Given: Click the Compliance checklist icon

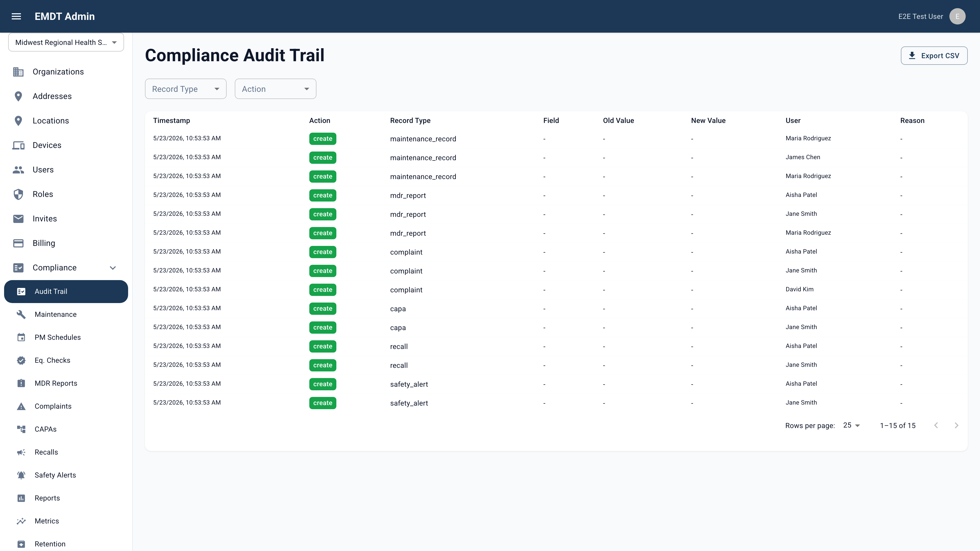Looking at the screenshot, I should 18,268.
